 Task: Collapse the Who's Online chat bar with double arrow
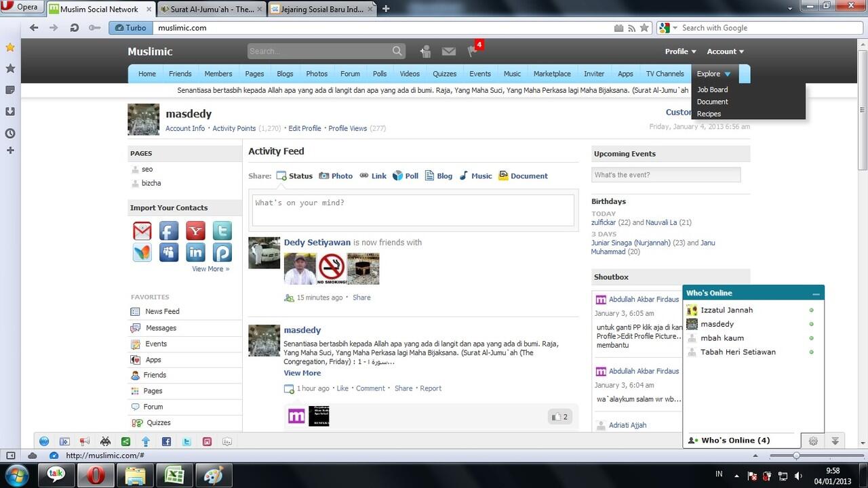coord(835,441)
